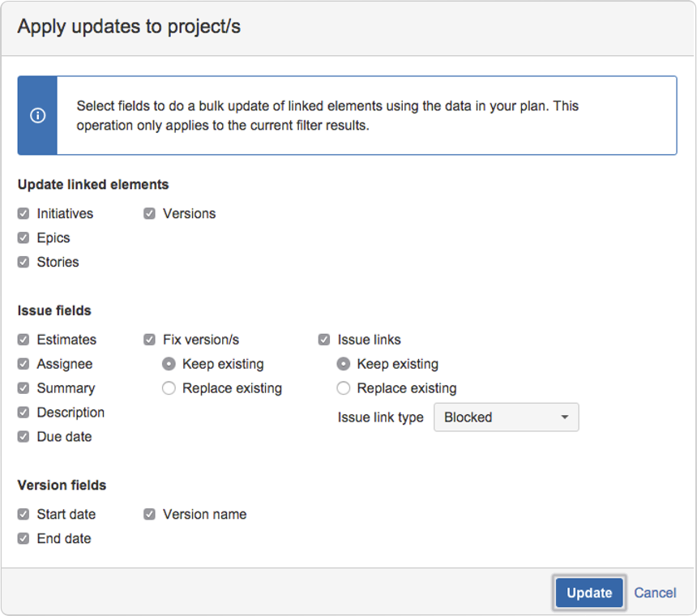This screenshot has height=616, width=697.
Task: Uncheck the Description checkbox
Action: pyautogui.click(x=24, y=413)
